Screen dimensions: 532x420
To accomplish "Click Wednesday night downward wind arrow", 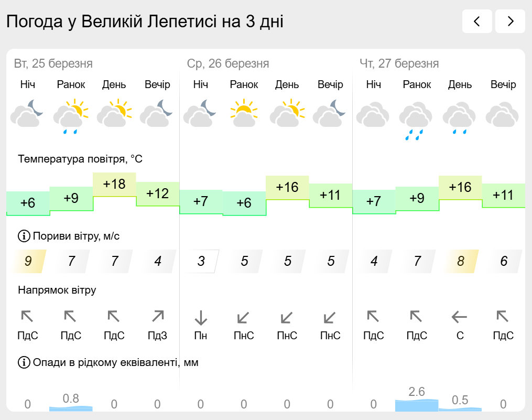I will click(x=201, y=318).
